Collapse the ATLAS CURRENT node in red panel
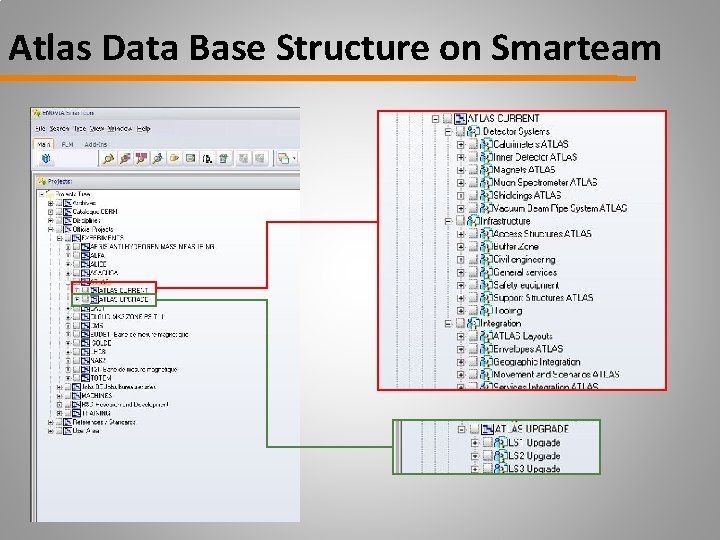The image size is (720, 540). tap(435, 119)
